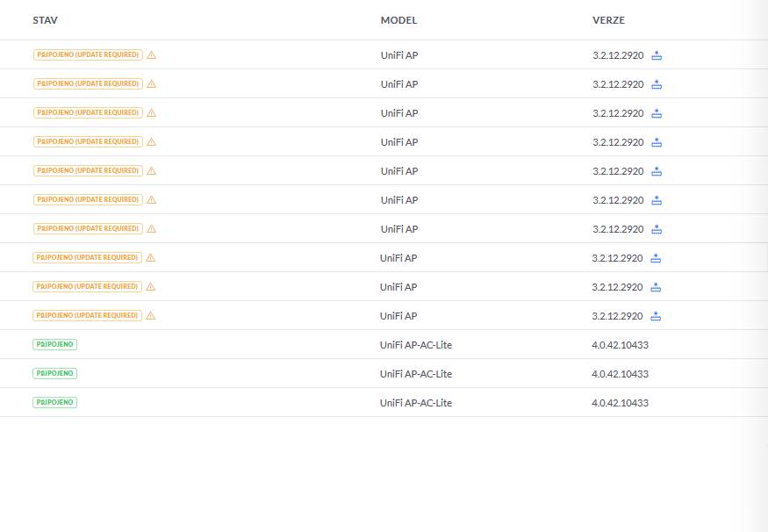Click the firmware upgrade icon in the first row

(x=657, y=55)
